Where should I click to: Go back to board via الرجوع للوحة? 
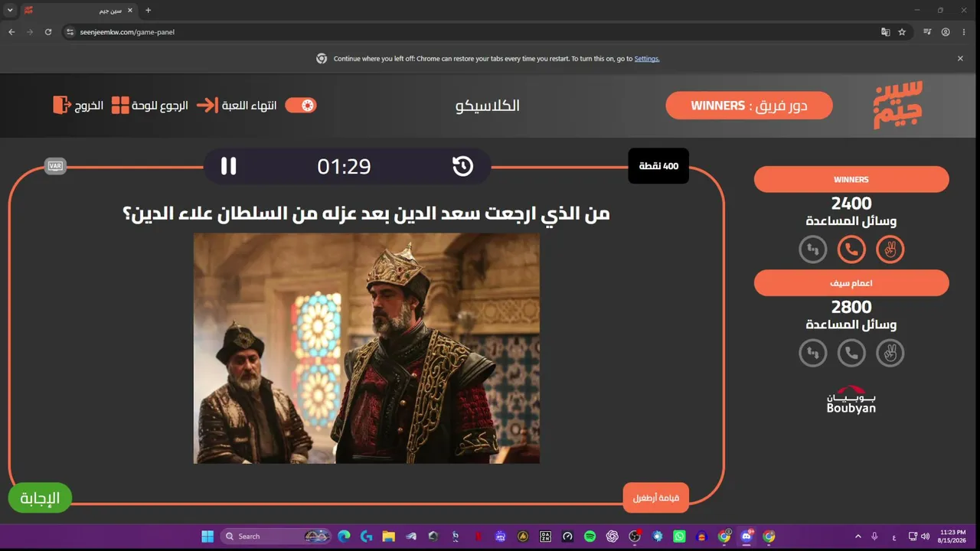coord(149,105)
